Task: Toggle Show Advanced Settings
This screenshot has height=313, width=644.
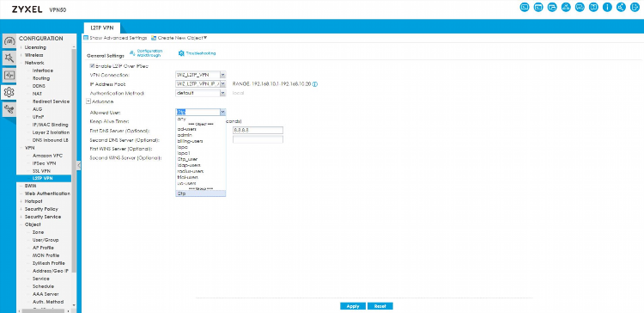Action: pos(115,38)
